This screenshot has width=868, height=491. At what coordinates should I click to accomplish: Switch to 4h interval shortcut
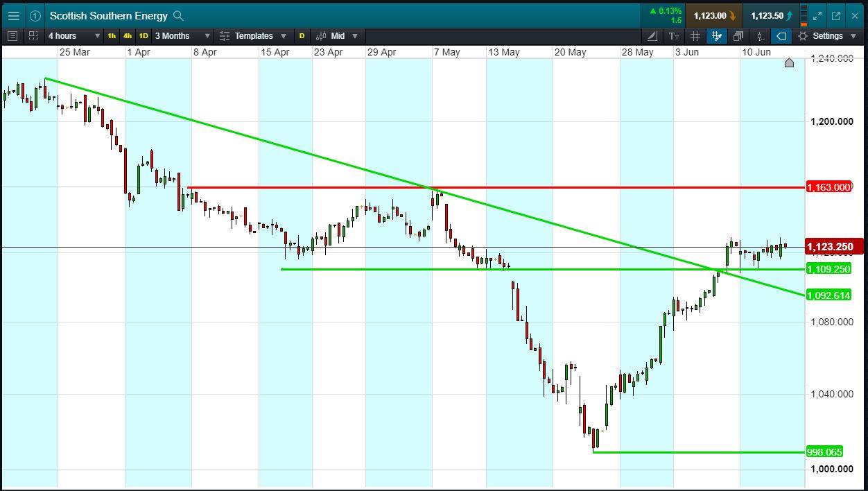pyautogui.click(x=128, y=36)
